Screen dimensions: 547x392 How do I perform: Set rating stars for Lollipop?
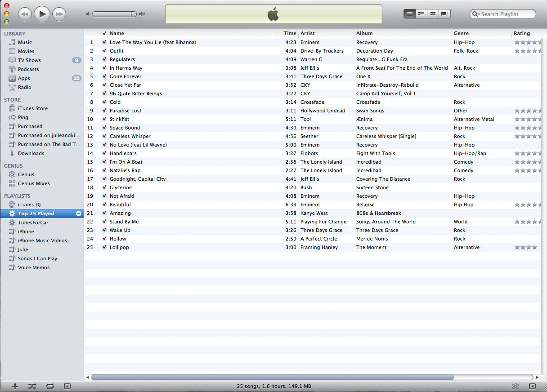click(526, 247)
